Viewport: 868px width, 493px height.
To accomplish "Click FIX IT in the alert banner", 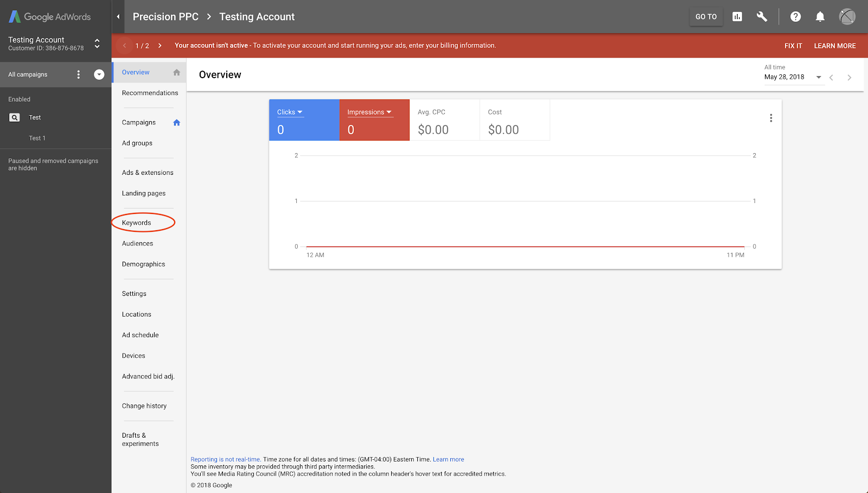I will (x=793, y=46).
